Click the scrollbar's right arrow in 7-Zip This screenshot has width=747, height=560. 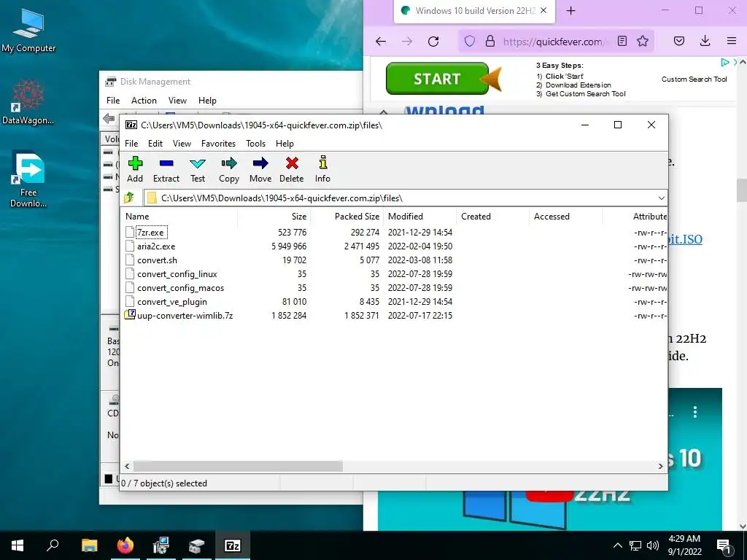[x=660, y=466]
